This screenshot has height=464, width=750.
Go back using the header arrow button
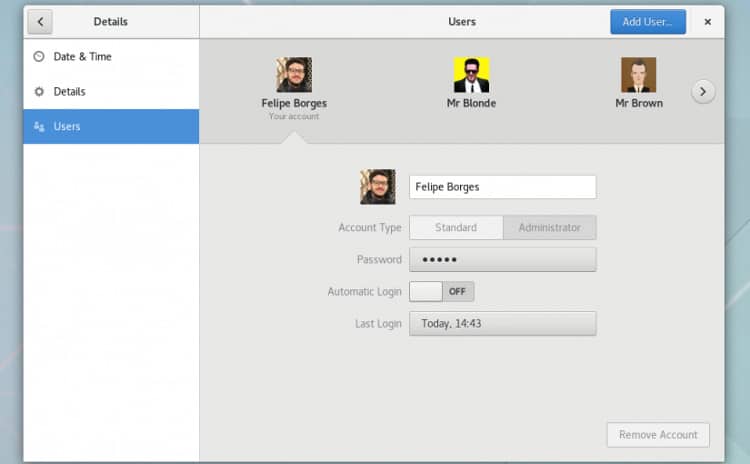coord(40,22)
